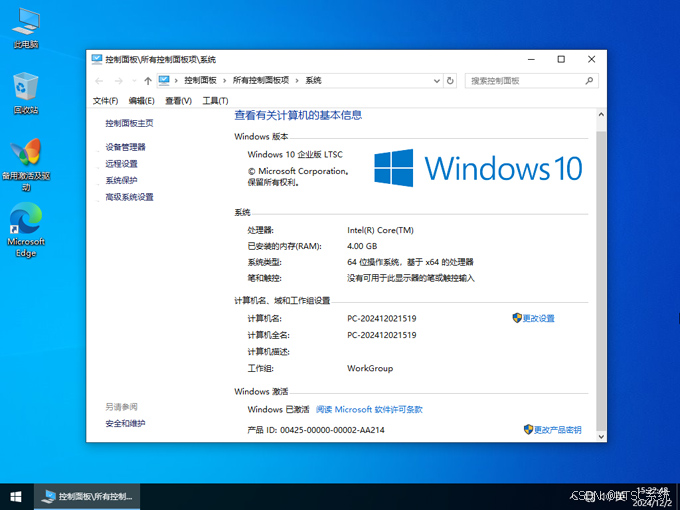Click the taskbar clock and date
This screenshot has height=510, width=680.
(x=654, y=497)
